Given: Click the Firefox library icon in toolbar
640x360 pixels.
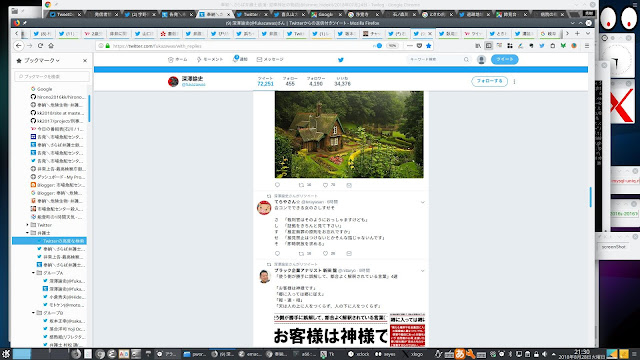Looking at the screenshot, I should 478,46.
